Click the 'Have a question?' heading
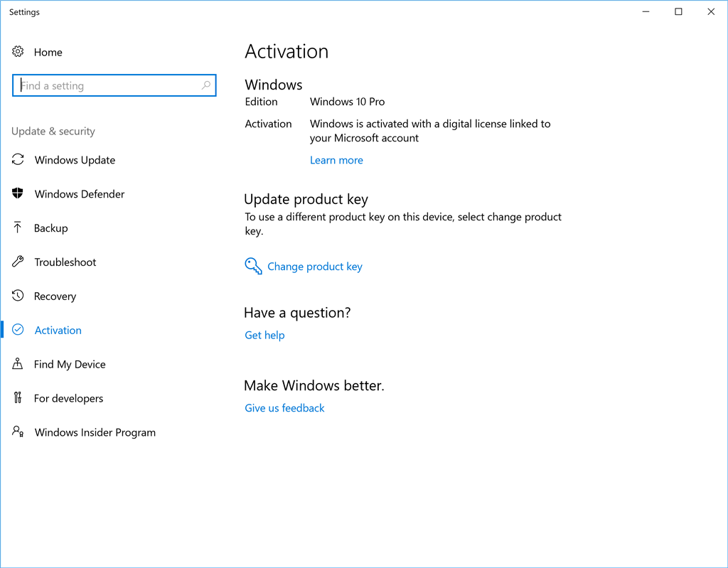 [297, 313]
